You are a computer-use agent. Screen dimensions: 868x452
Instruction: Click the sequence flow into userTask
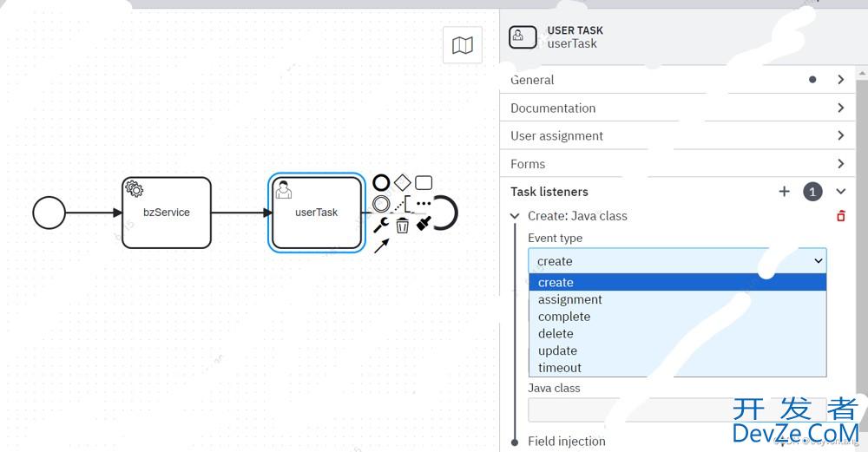click(x=241, y=213)
